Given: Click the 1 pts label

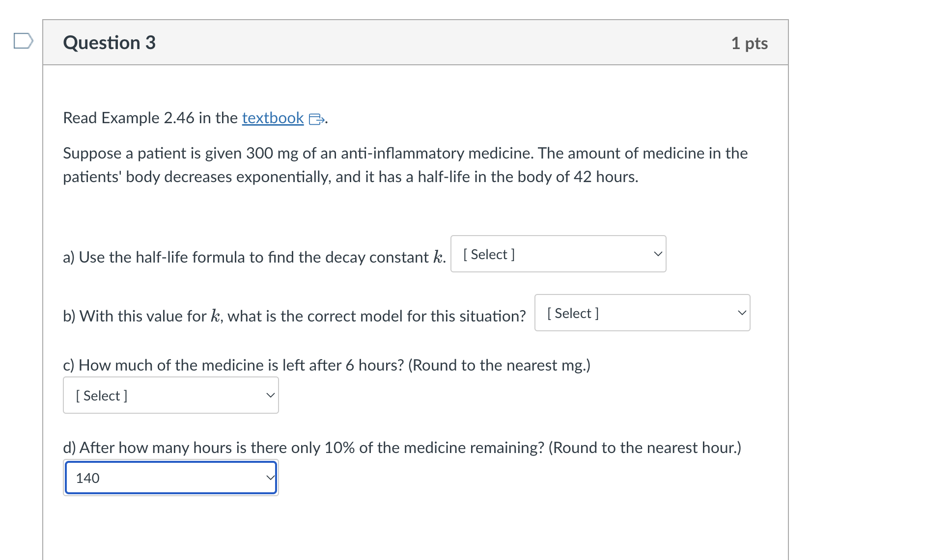Looking at the screenshot, I should click(x=749, y=43).
